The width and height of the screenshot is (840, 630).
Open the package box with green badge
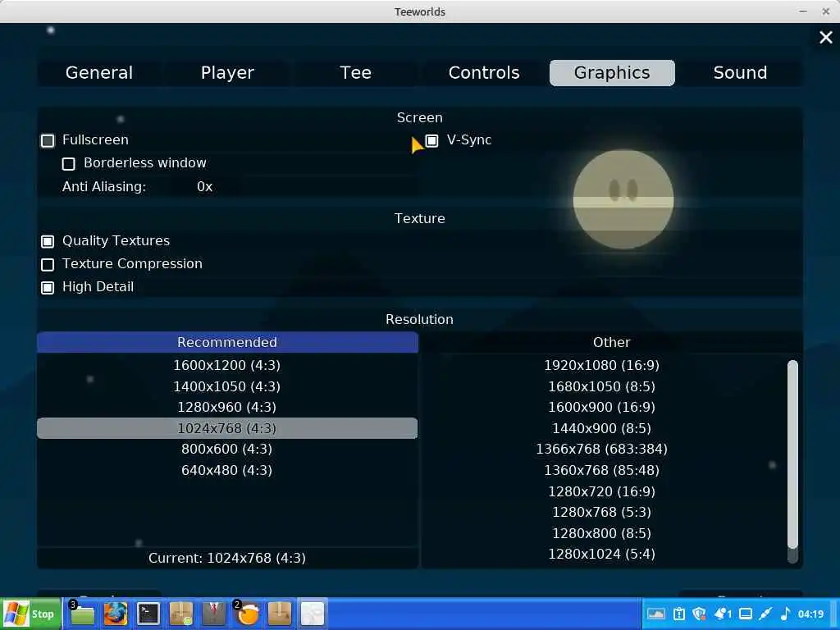(x=181, y=614)
